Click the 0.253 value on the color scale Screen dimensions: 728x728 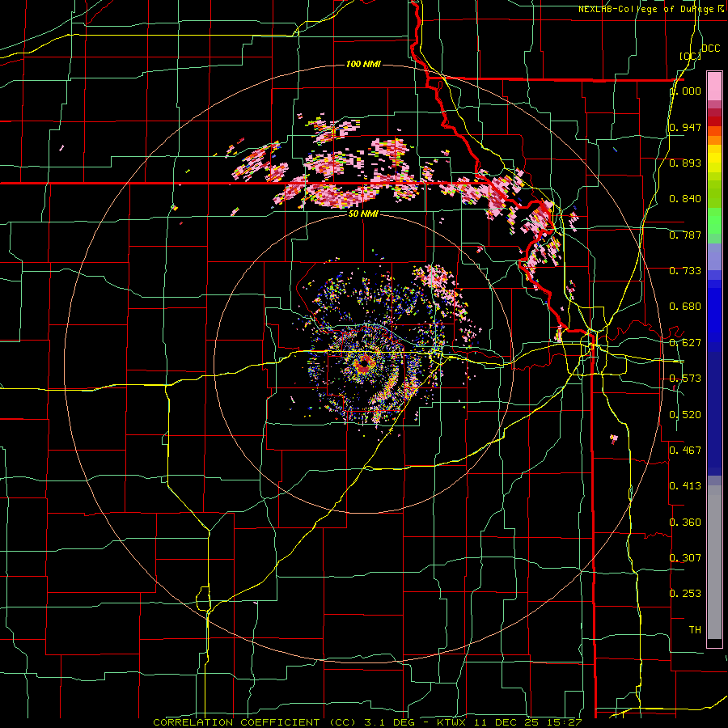point(685,594)
